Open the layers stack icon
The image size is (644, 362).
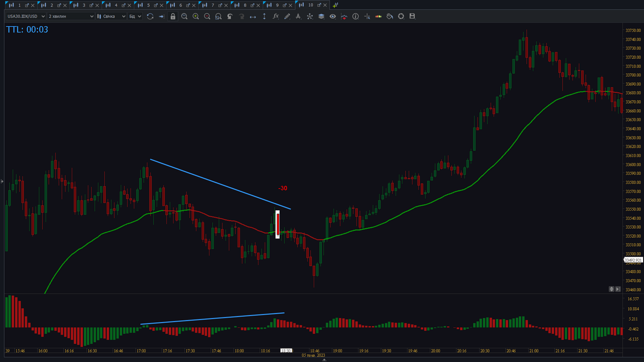tap(322, 16)
